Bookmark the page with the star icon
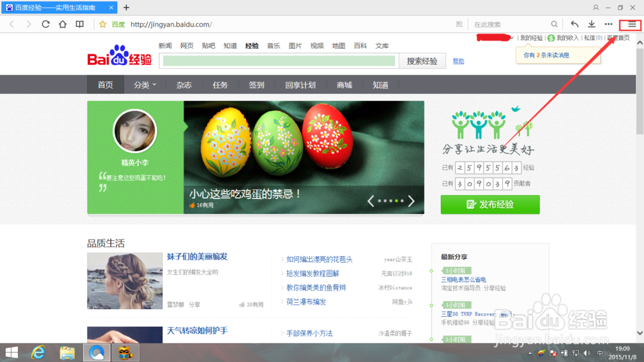Image resolution: width=644 pixels, height=362 pixels. [102, 24]
